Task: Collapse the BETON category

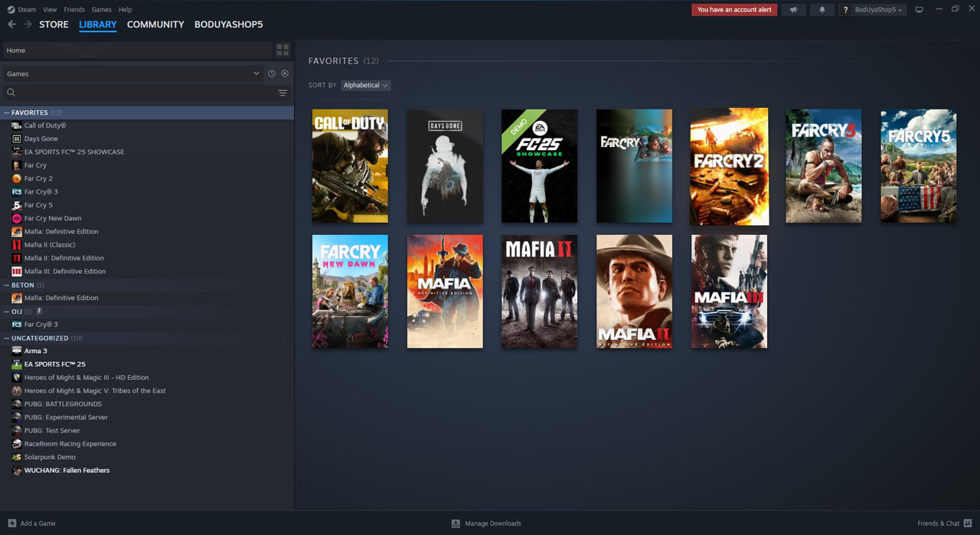Action: [x=6, y=285]
